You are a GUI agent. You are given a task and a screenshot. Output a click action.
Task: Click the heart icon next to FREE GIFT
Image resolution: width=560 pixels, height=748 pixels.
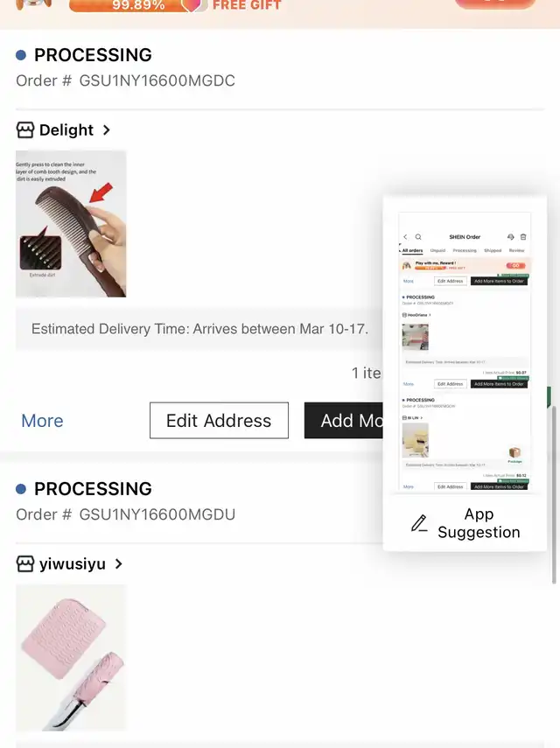click(192, 5)
